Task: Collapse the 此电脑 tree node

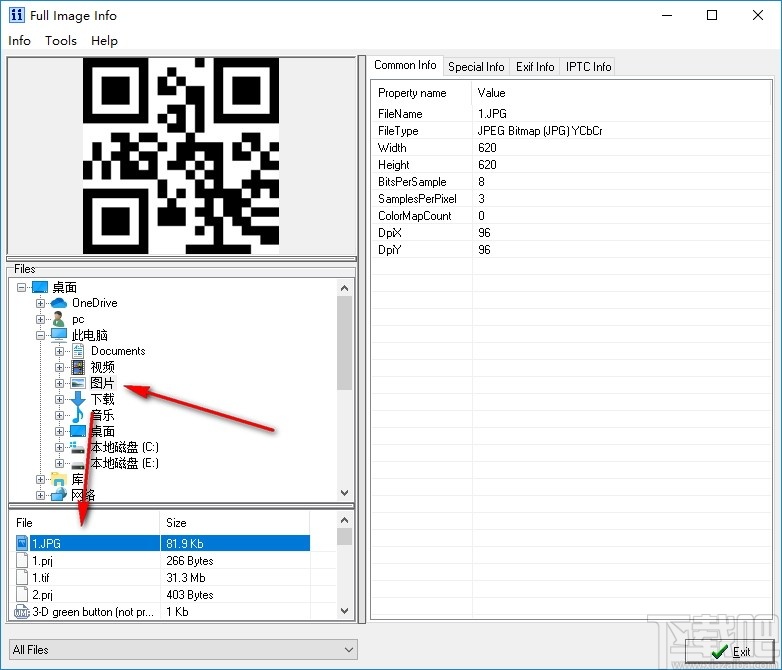Action: pos(40,335)
